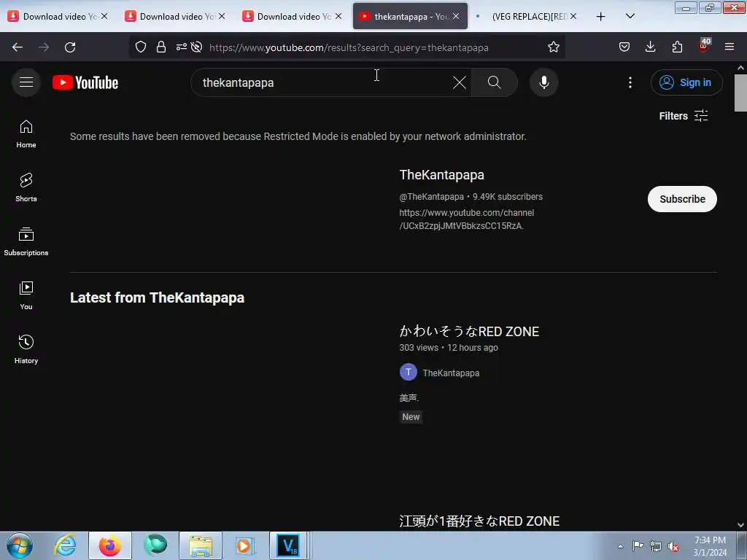Click the Firefox address bar URL
The height and width of the screenshot is (560, 747).
click(349, 47)
